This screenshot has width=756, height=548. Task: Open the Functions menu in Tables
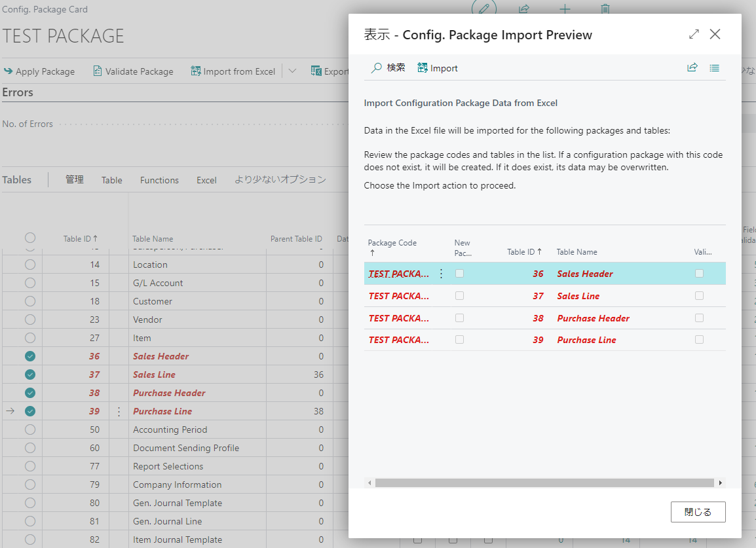pyautogui.click(x=159, y=179)
